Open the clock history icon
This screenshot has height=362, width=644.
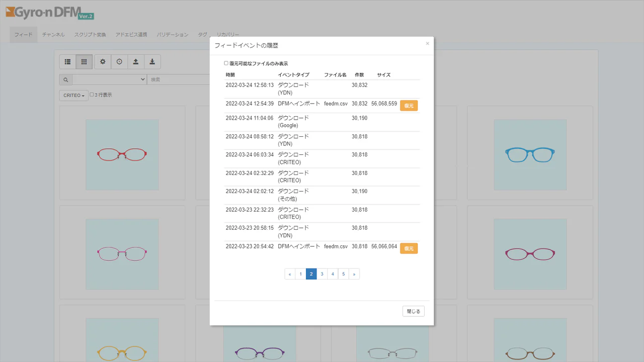coord(119,62)
